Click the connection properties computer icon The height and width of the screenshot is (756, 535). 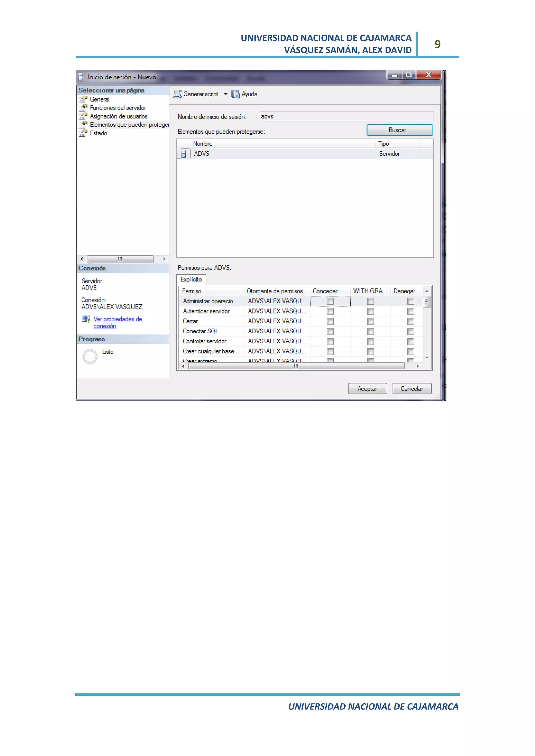point(86,319)
